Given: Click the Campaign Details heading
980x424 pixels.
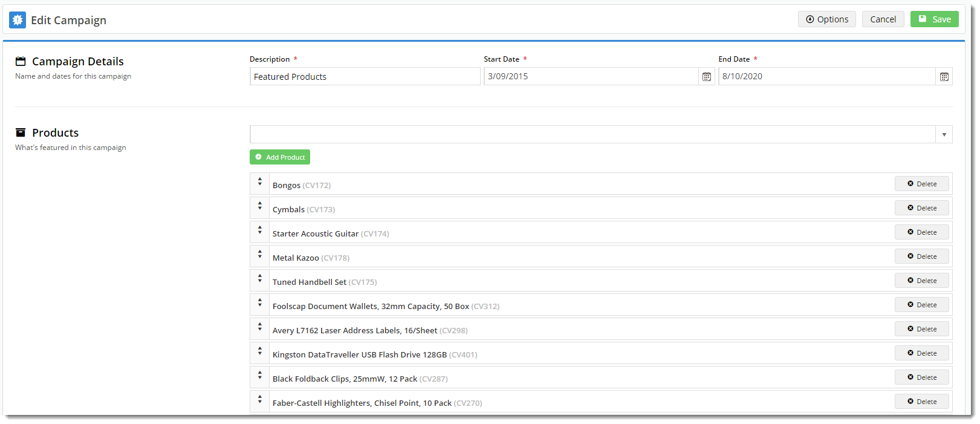Looking at the screenshot, I should click(78, 61).
